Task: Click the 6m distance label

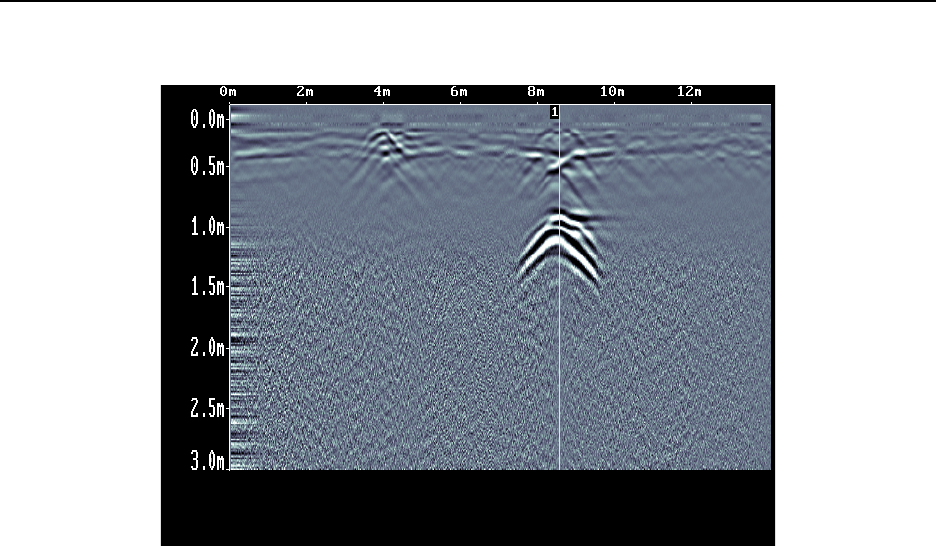Action: (459, 92)
